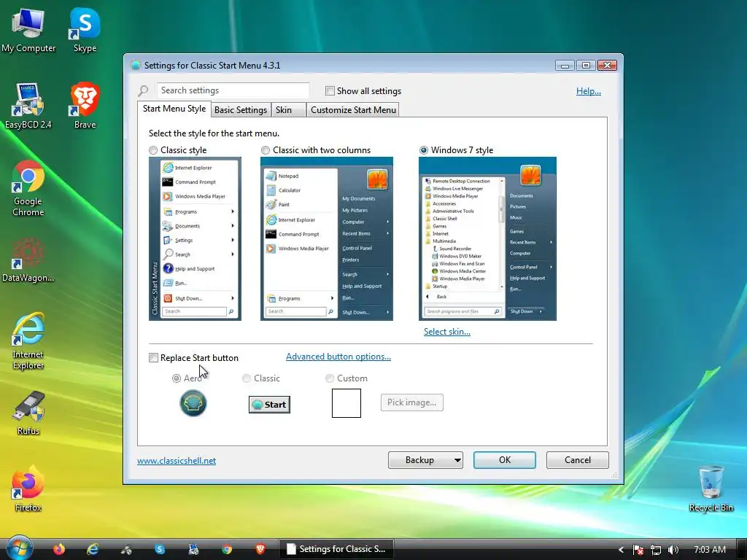Open the Backup dropdown button
This screenshot has width=747, height=560.
tap(425, 460)
